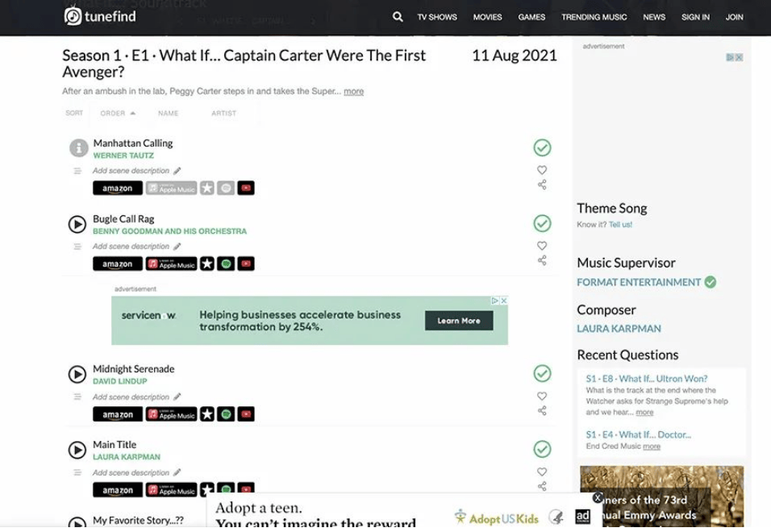Expand the Ultron Won question with more

point(644,413)
